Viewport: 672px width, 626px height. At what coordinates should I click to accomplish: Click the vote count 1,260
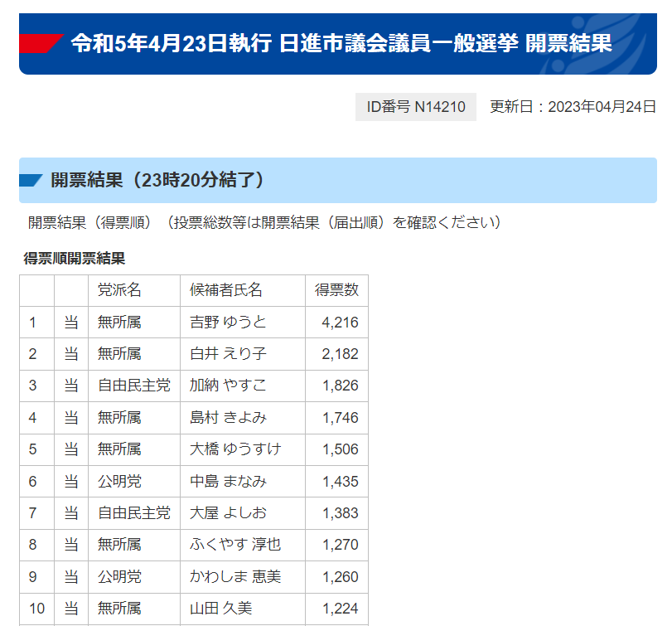pyautogui.click(x=340, y=576)
